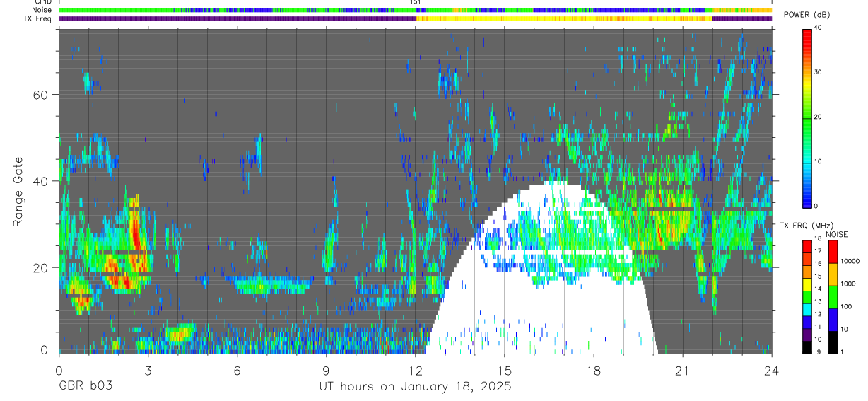Click the yellow segment of the TX FRQ colorbar
The width and height of the screenshot is (868, 401).
tap(807, 284)
